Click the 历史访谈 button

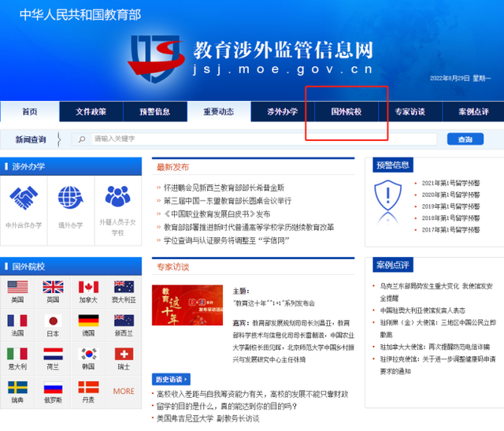(171, 379)
